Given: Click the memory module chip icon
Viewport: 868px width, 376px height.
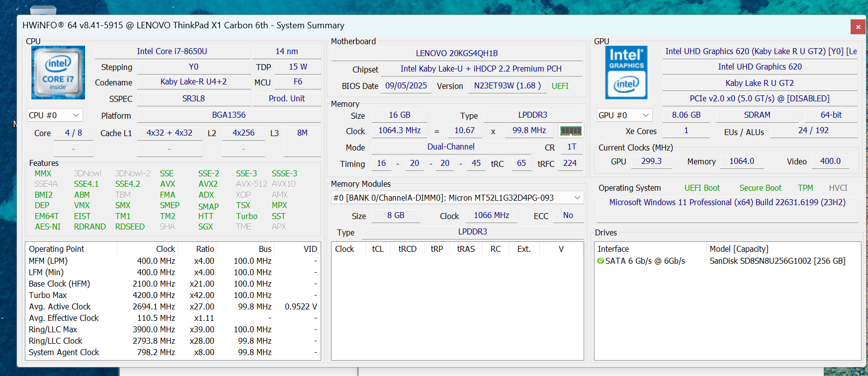Looking at the screenshot, I should 571,131.
